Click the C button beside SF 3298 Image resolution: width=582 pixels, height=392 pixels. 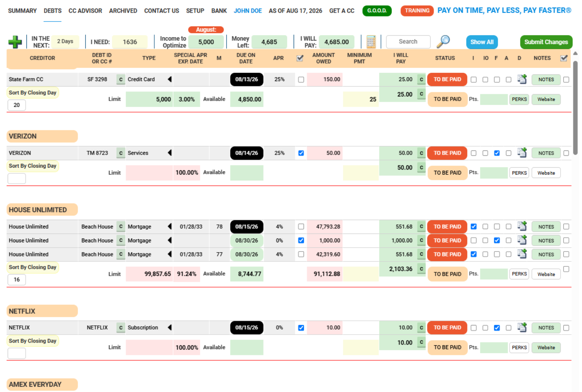[x=121, y=80]
